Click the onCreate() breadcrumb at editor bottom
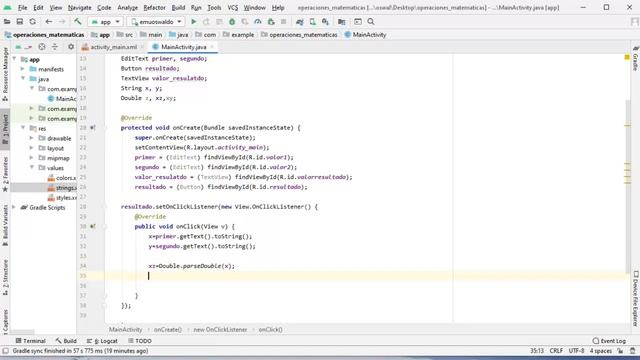The height and width of the screenshot is (360, 640). (167, 329)
